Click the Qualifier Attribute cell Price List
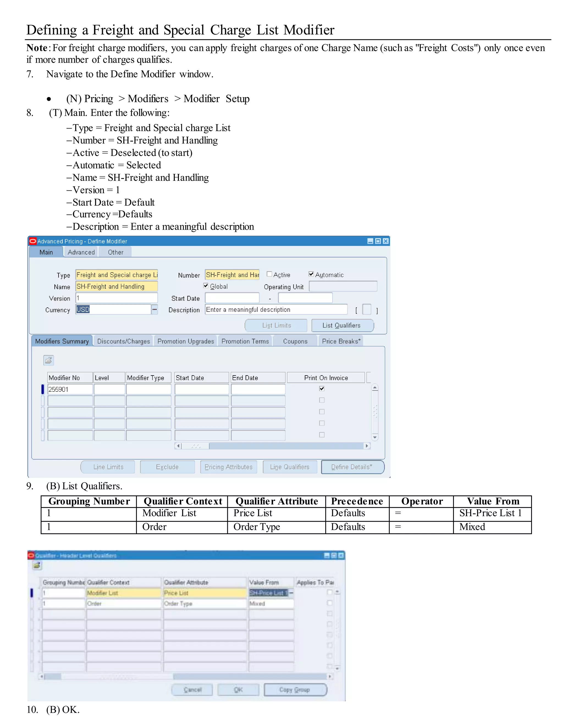Viewport: 563px width, 728px height. pos(205,593)
